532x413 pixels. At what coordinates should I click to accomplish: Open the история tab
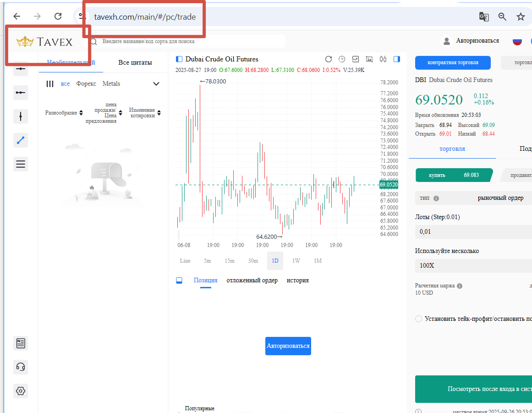(297, 281)
